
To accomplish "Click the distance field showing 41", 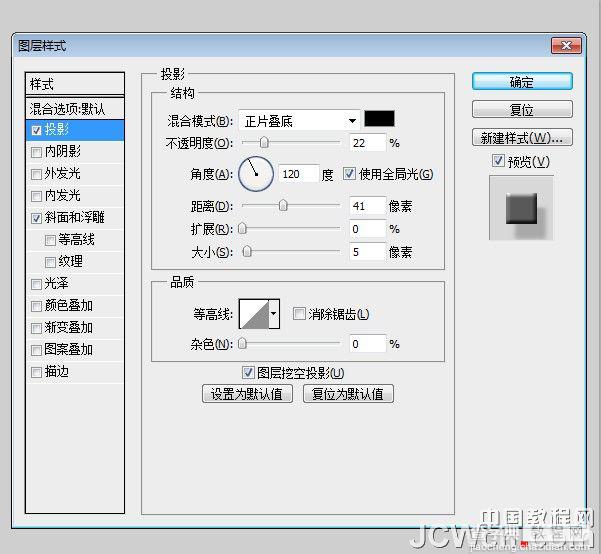I will tap(367, 206).
